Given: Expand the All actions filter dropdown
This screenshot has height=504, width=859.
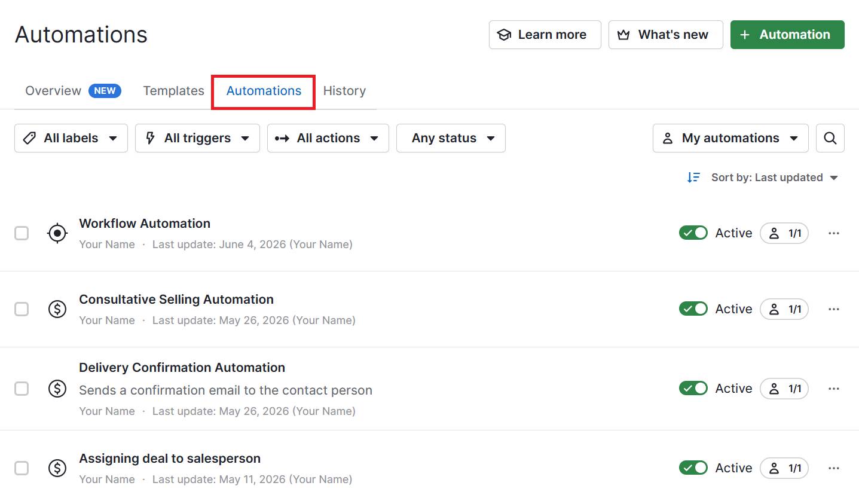Looking at the screenshot, I should pos(328,138).
